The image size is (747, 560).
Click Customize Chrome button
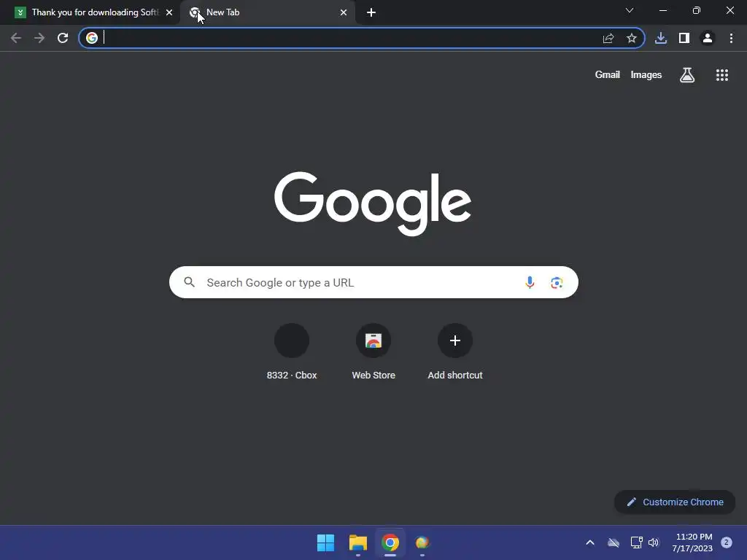[675, 502]
